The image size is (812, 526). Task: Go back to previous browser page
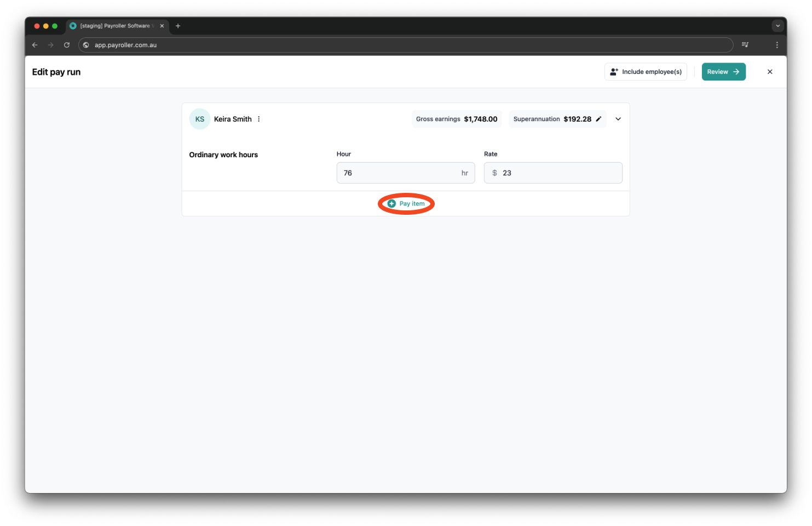click(x=35, y=45)
